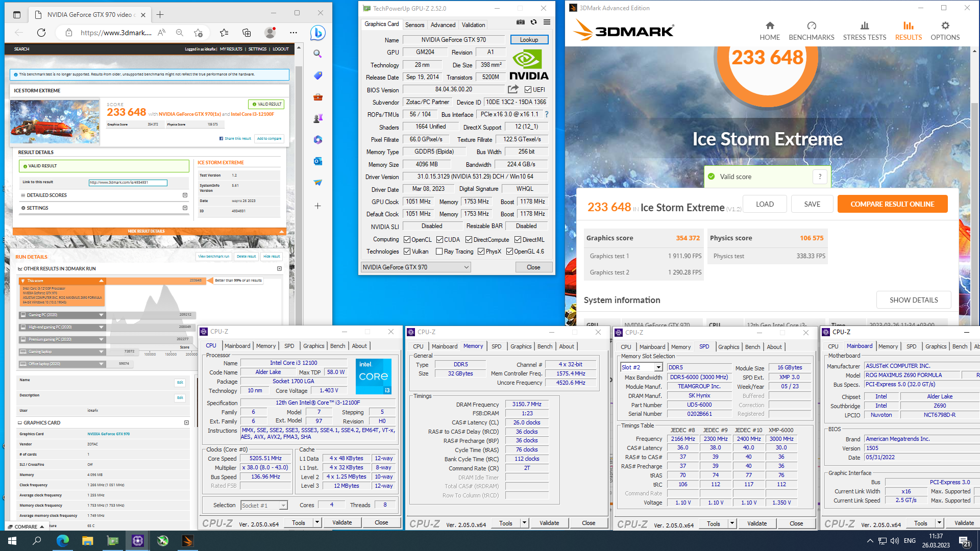Click Lookup button in GPU-Z
This screenshot has height=551, width=980.
pyautogui.click(x=529, y=40)
